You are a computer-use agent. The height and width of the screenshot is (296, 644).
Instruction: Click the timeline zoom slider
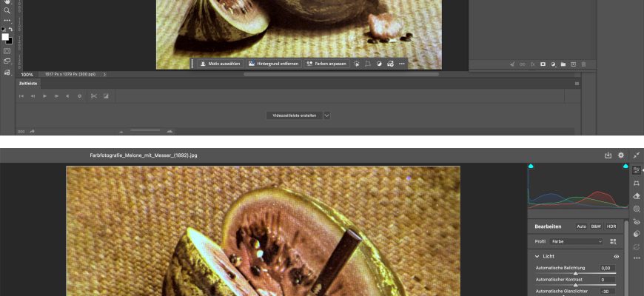coord(145,130)
